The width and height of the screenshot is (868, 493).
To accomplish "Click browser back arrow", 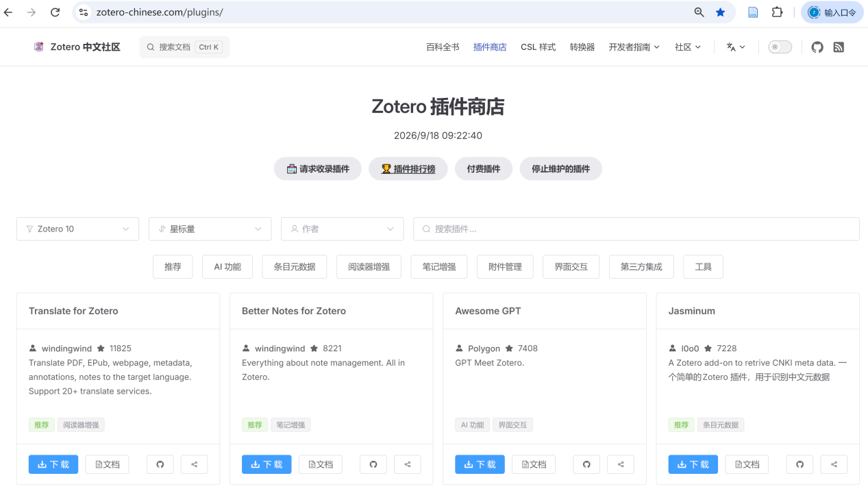I will click(9, 12).
